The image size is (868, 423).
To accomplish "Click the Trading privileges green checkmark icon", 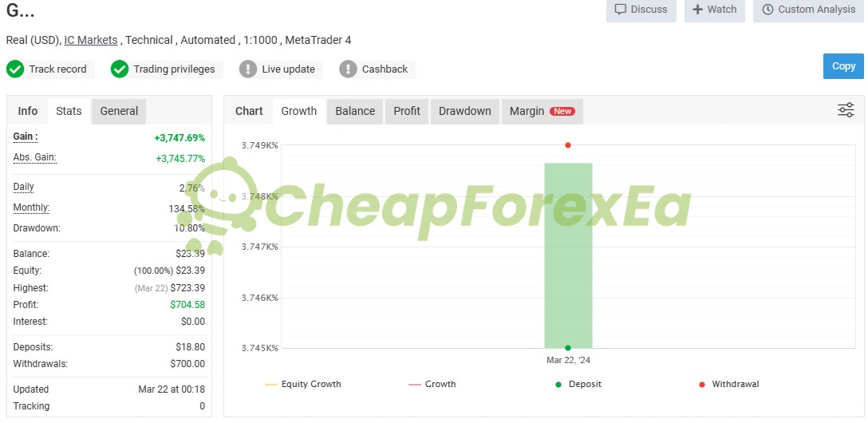I will tap(120, 69).
